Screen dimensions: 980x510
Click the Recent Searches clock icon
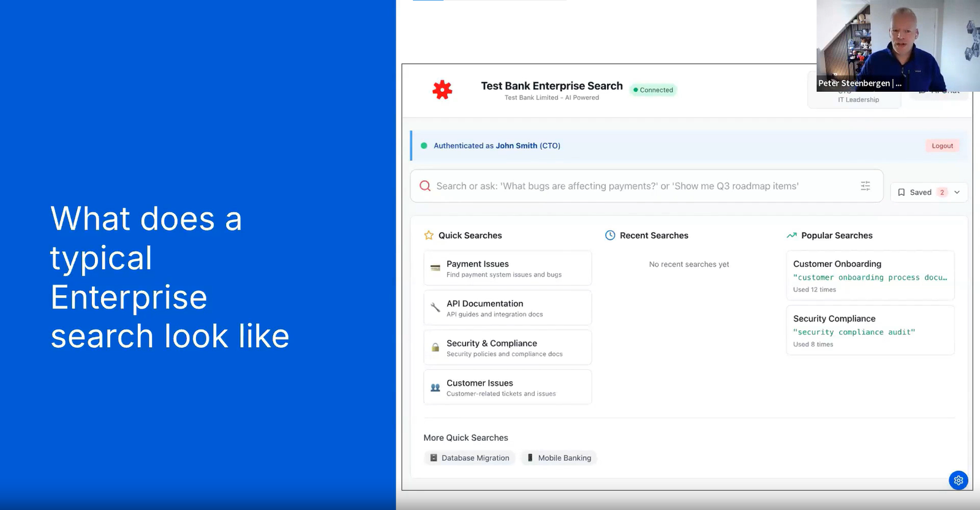tap(610, 236)
